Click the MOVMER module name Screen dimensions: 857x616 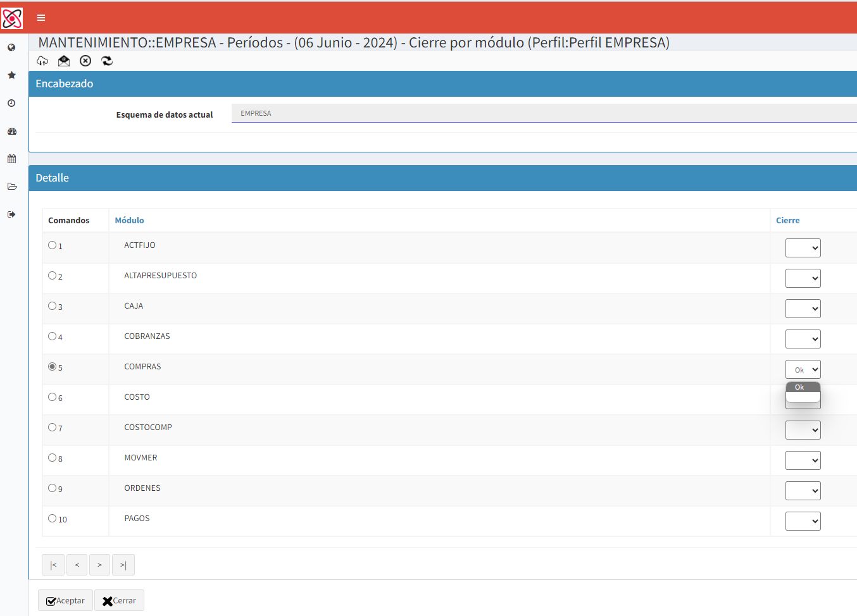pyautogui.click(x=141, y=458)
